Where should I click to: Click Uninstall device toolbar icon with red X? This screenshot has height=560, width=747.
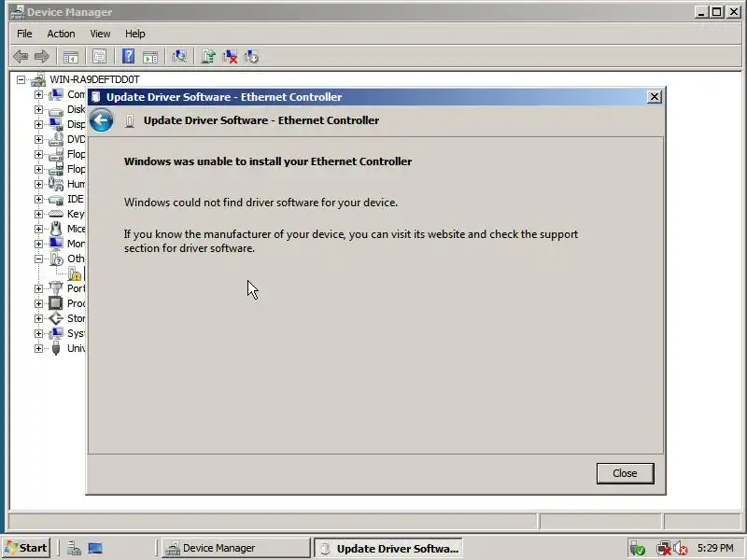click(230, 57)
